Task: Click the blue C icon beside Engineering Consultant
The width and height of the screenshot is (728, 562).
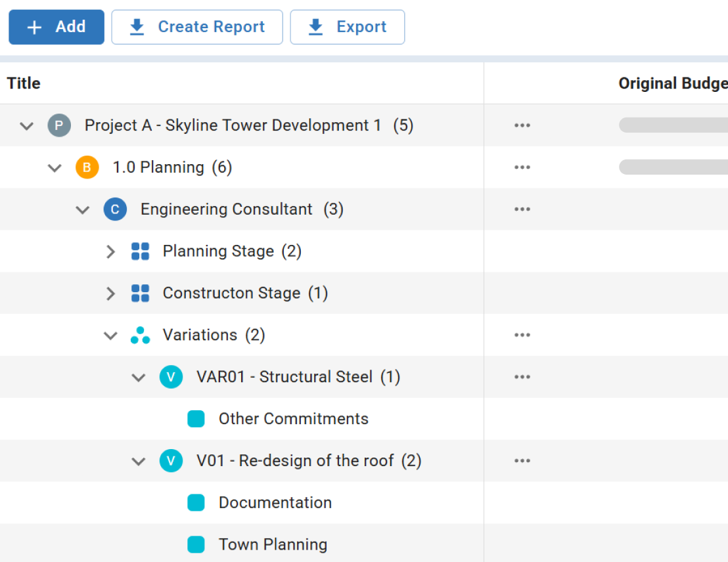Action: coord(115,209)
